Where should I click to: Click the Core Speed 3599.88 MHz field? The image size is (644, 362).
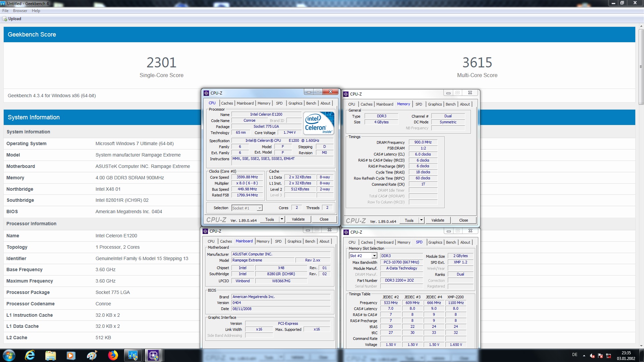[247, 177]
